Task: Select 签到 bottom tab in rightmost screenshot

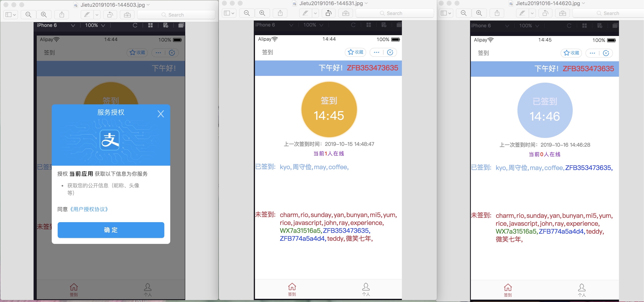Action: tap(508, 290)
